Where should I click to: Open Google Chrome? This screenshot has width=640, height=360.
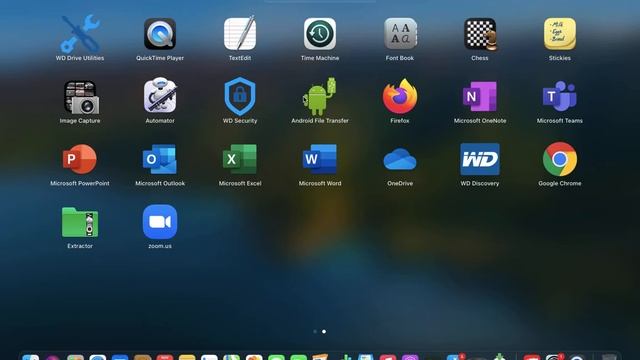pos(560,159)
